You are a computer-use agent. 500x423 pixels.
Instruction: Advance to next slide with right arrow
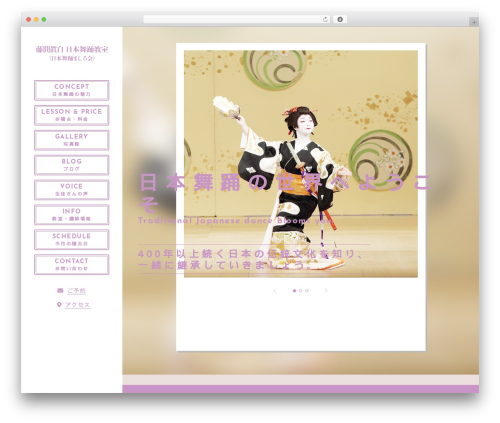click(326, 291)
